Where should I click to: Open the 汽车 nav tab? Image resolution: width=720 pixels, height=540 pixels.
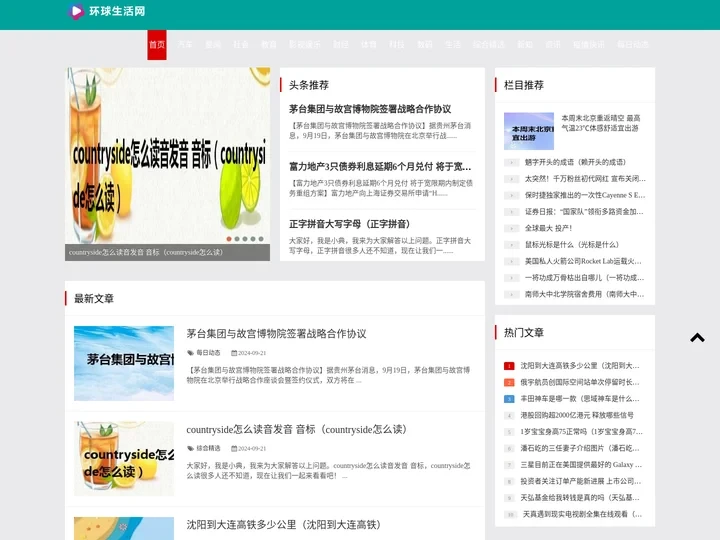pyautogui.click(x=185, y=45)
